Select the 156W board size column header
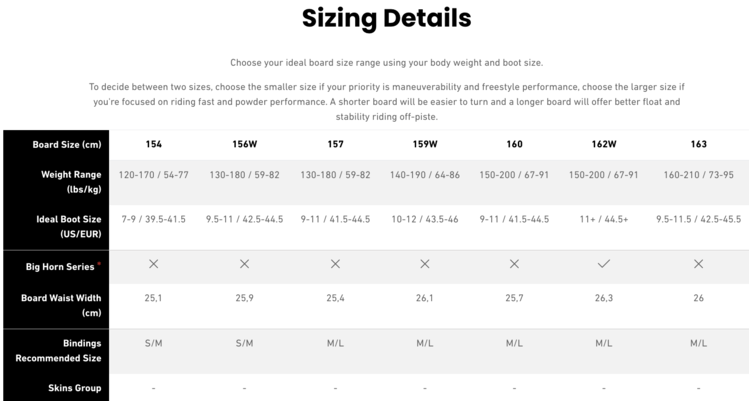 (x=244, y=144)
